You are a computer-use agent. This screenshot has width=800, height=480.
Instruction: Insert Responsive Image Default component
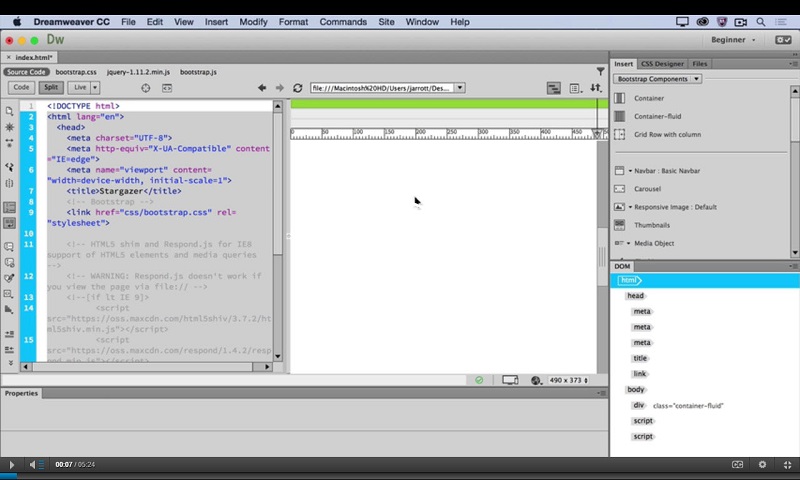(x=675, y=207)
